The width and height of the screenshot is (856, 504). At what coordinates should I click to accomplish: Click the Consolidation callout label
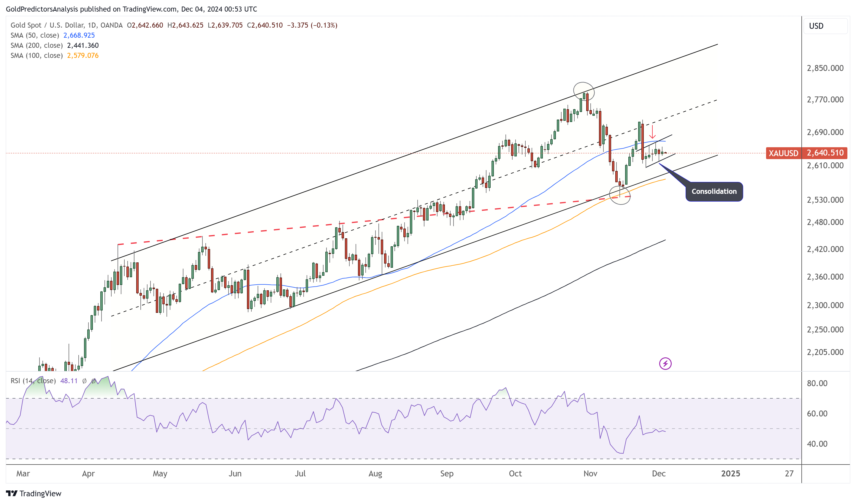pyautogui.click(x=714, y=191)
